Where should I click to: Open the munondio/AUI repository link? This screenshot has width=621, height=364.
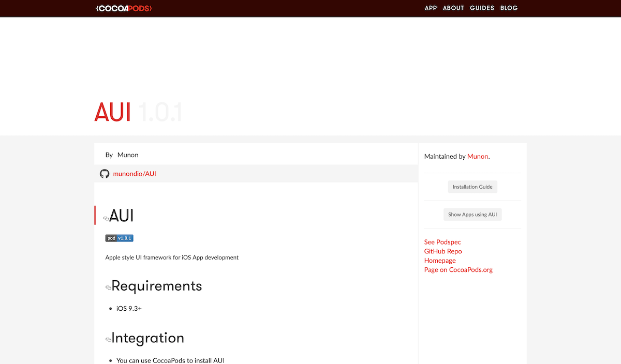pyautogui.click(x=135, y=174)
